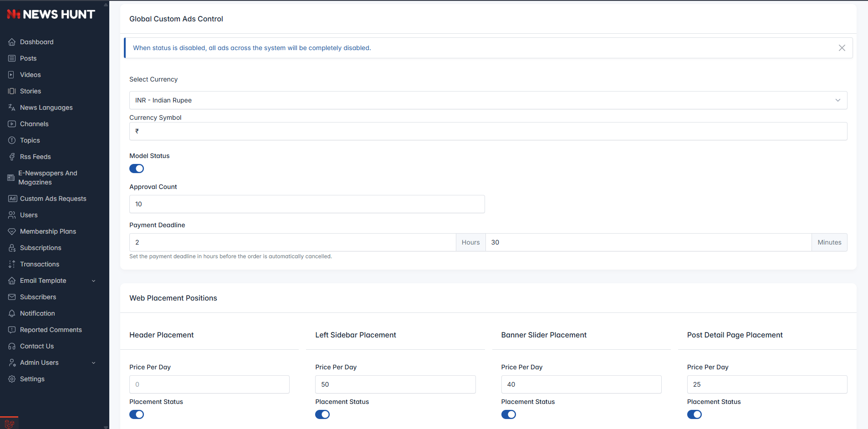Turn off Banner Slider Placement status toggle
This screenshot has width=868, height=429.
[508, 414]
